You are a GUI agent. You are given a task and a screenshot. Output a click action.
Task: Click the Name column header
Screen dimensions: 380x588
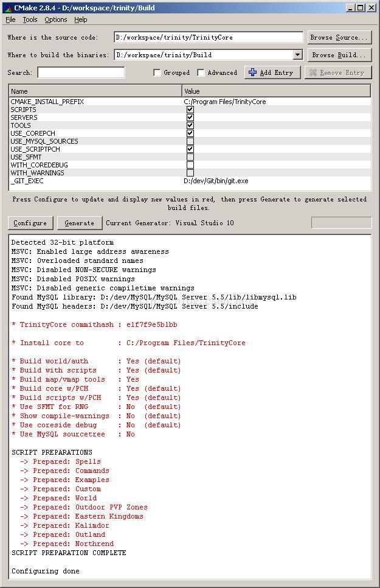point(95,91)
